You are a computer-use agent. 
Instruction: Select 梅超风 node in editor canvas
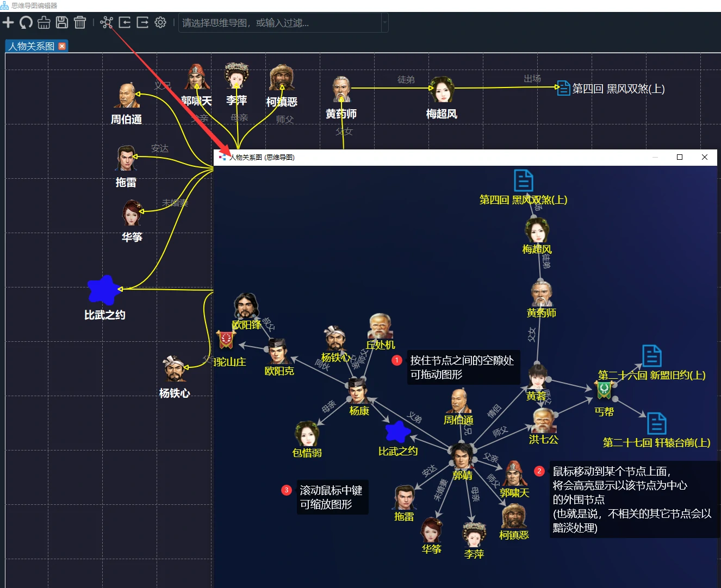(442, 89)
